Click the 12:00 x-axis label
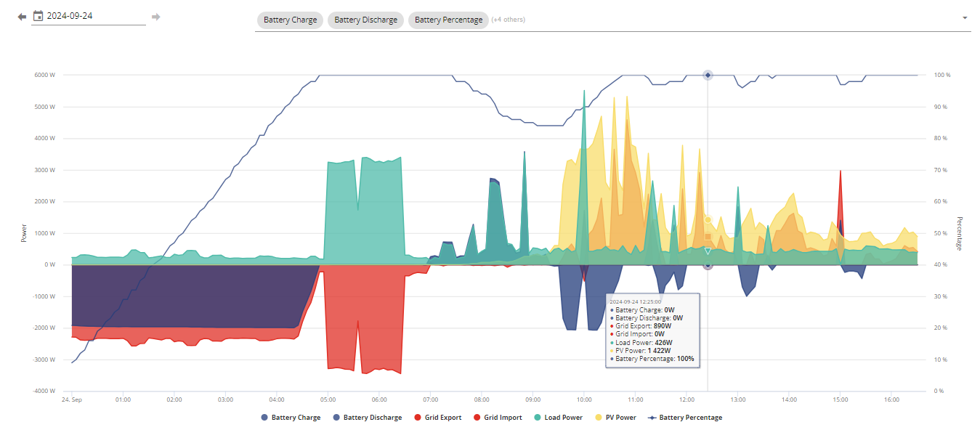980x438 pixels. pos(687,400)
